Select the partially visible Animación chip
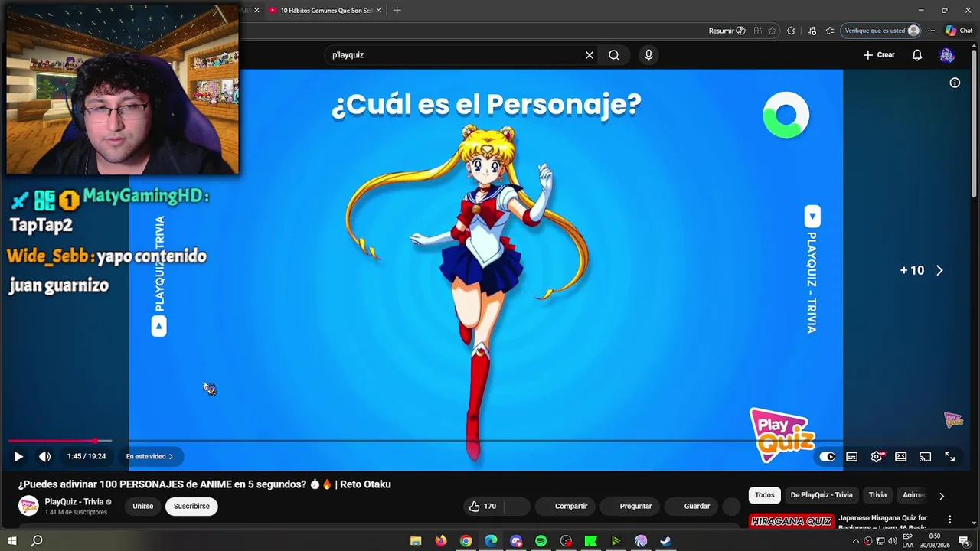Image resolution: width=980 pixels, height=551 pixels. click(x=914, y=495)
